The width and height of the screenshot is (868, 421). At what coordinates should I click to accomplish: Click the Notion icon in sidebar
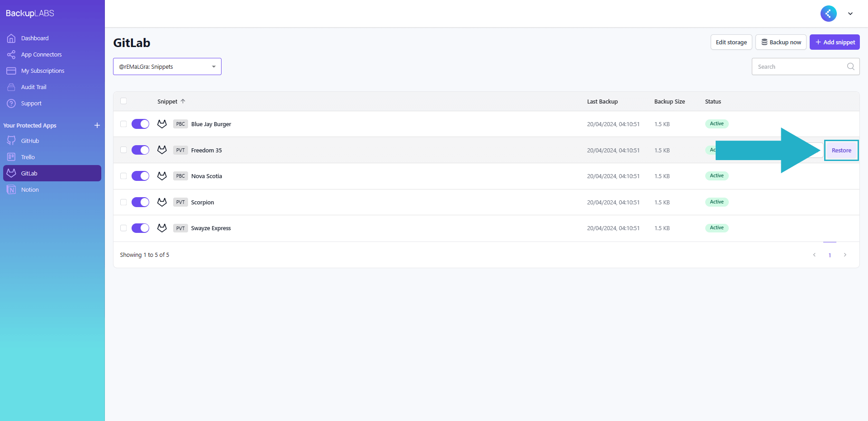[x=11, y=190]
